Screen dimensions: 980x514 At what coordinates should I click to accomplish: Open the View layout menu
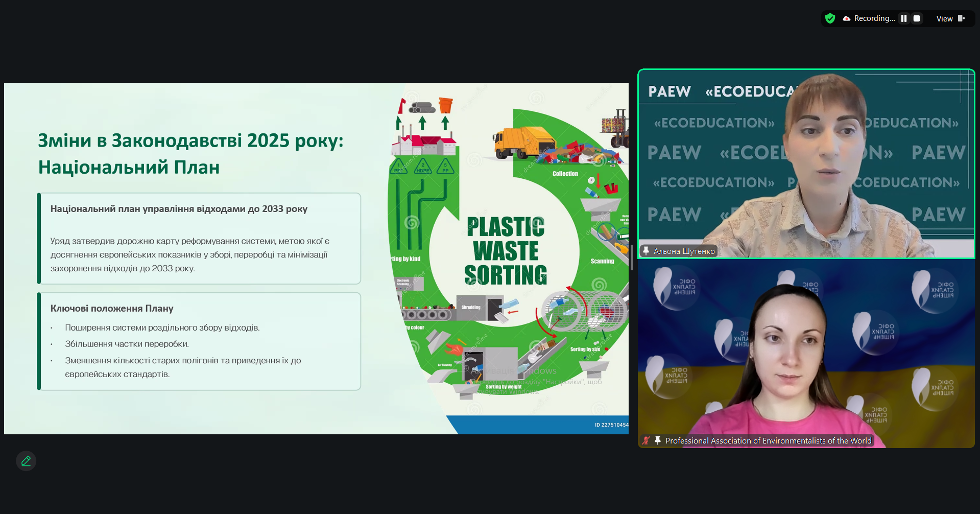[x=944, y=18]
